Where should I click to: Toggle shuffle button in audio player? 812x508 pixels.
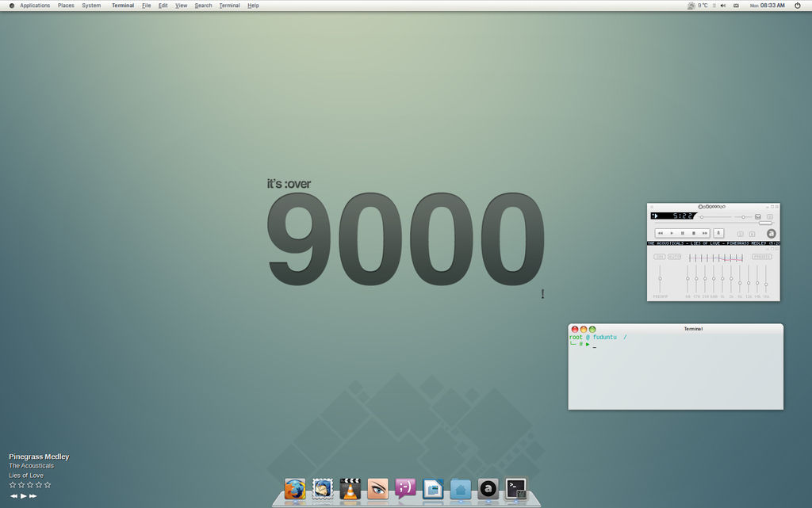[x=741, y=235]
